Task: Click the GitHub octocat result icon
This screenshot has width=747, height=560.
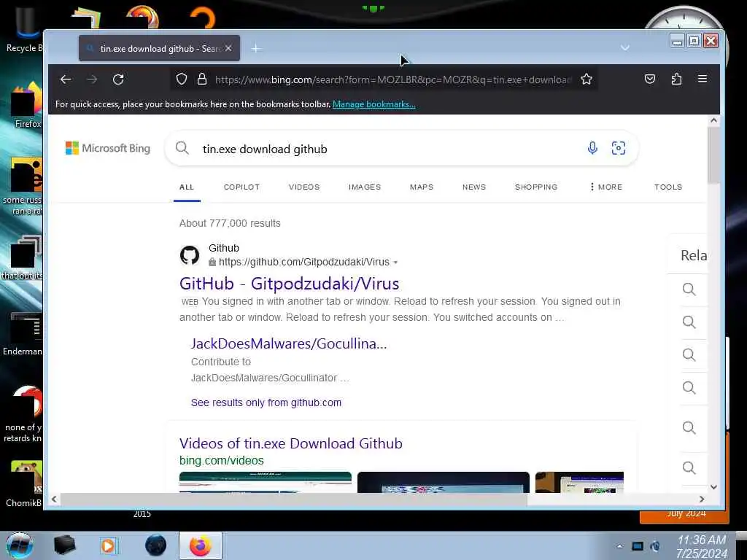Action: [x=190, y=255]
